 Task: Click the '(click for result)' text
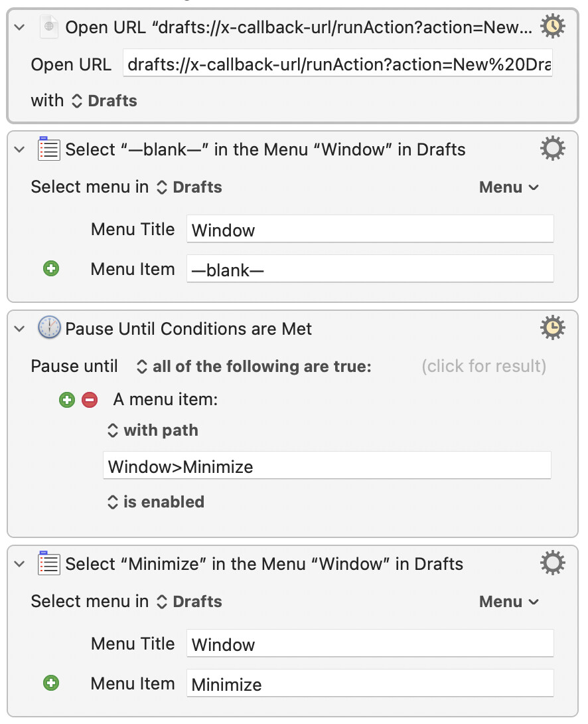[x=484, y=367]
